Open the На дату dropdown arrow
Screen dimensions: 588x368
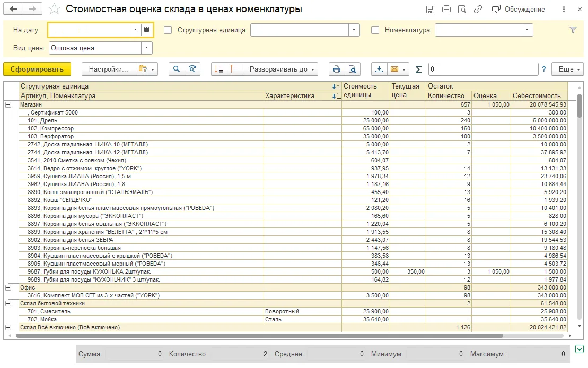tap(135, 30)
